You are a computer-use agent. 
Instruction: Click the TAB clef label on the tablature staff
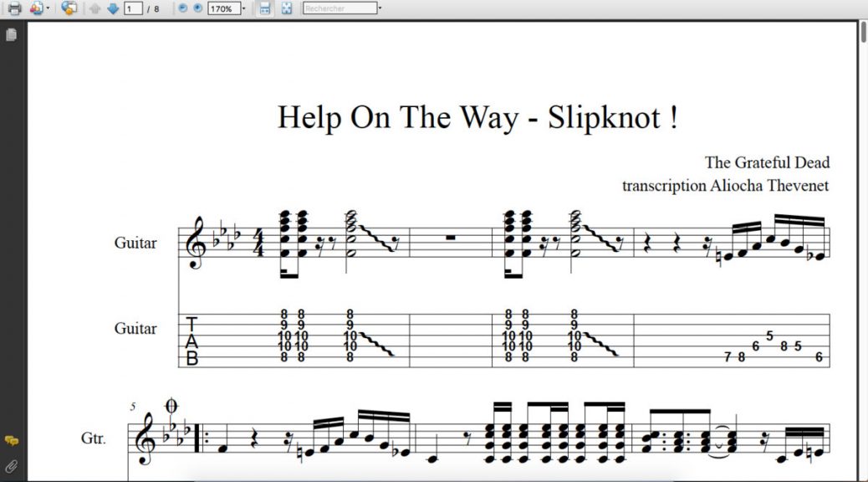[x=191, y=341]
